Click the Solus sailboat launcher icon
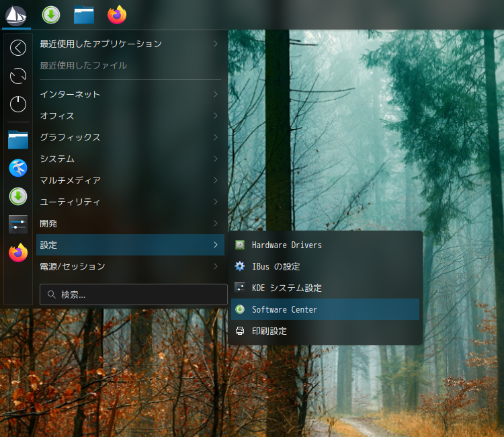Viewport: 504px width, 437px height. (x=16, y=15)
